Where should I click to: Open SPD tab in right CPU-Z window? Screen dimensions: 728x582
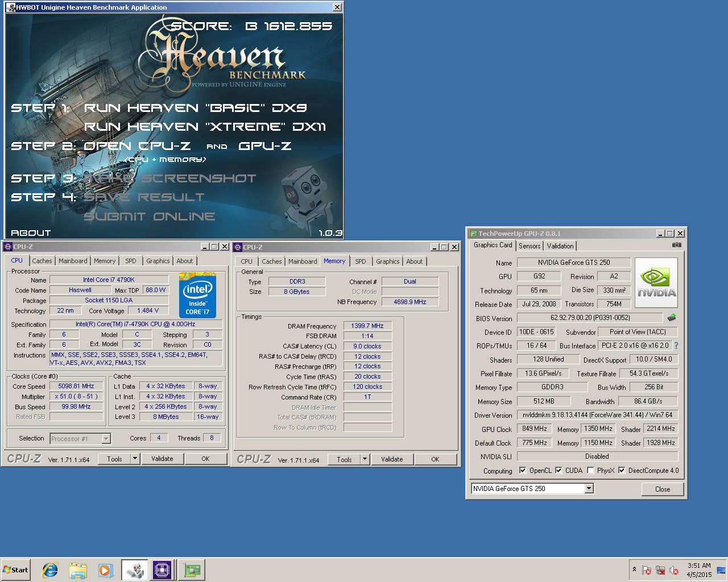coord(361,261)
